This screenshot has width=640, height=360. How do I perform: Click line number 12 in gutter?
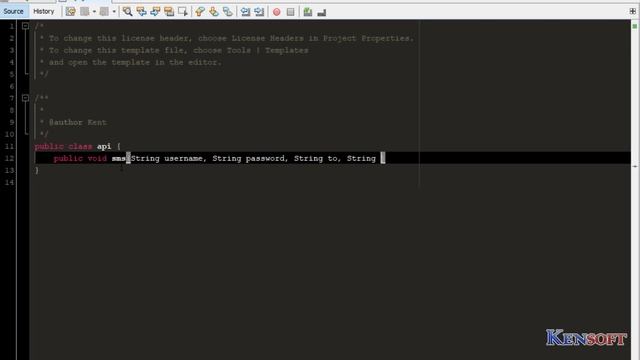[x=9, y=158]
